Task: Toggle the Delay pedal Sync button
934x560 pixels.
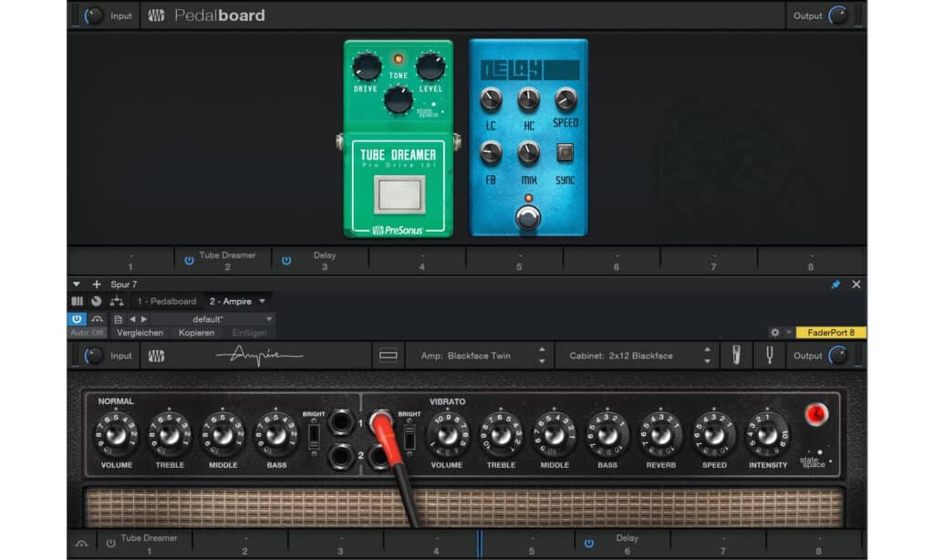Action: click(565, 152)
